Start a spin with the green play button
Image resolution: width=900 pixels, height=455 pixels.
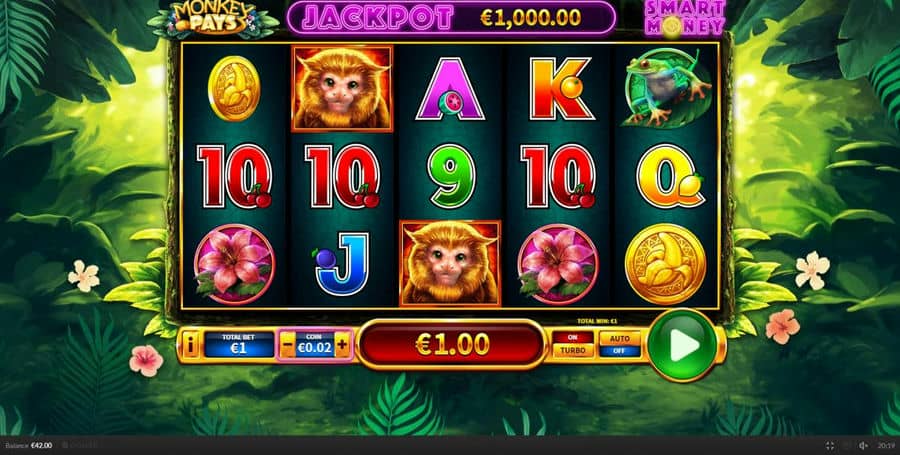pyautogui.click(x=682, y=345)
